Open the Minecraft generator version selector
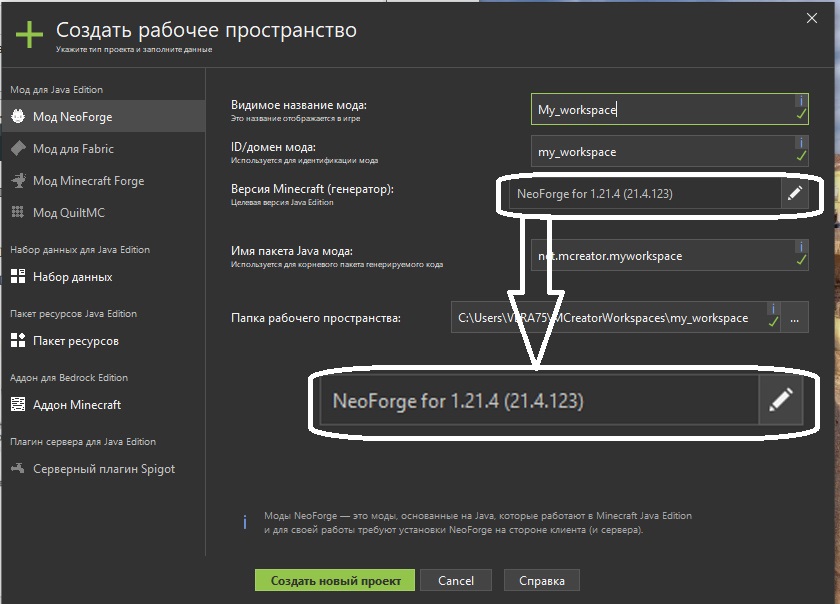 643,193
